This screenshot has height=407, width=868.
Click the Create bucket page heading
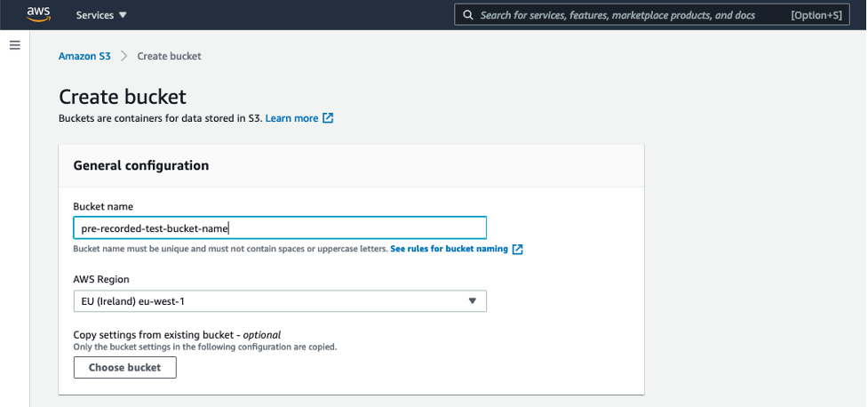(x=123, y=97)
